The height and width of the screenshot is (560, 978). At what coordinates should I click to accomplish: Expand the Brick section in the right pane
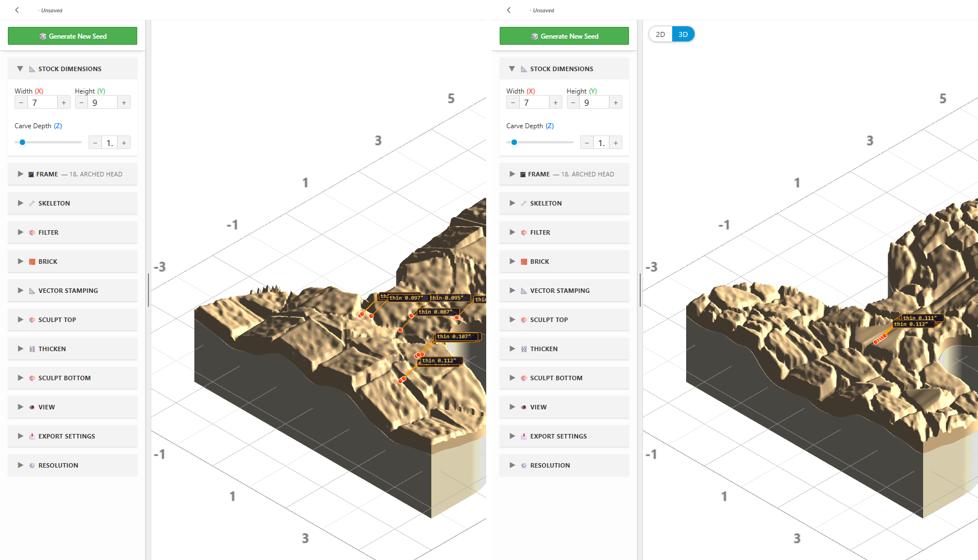click(564, 262)
